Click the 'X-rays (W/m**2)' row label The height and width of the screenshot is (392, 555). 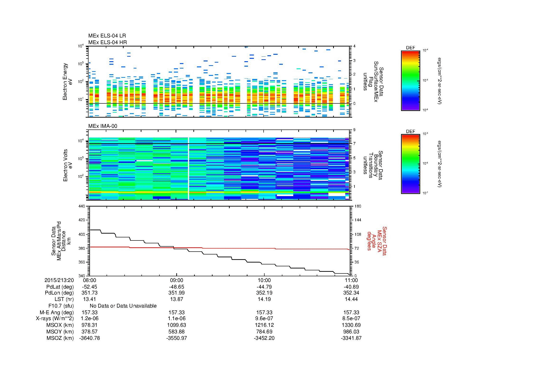click(55, 318)
